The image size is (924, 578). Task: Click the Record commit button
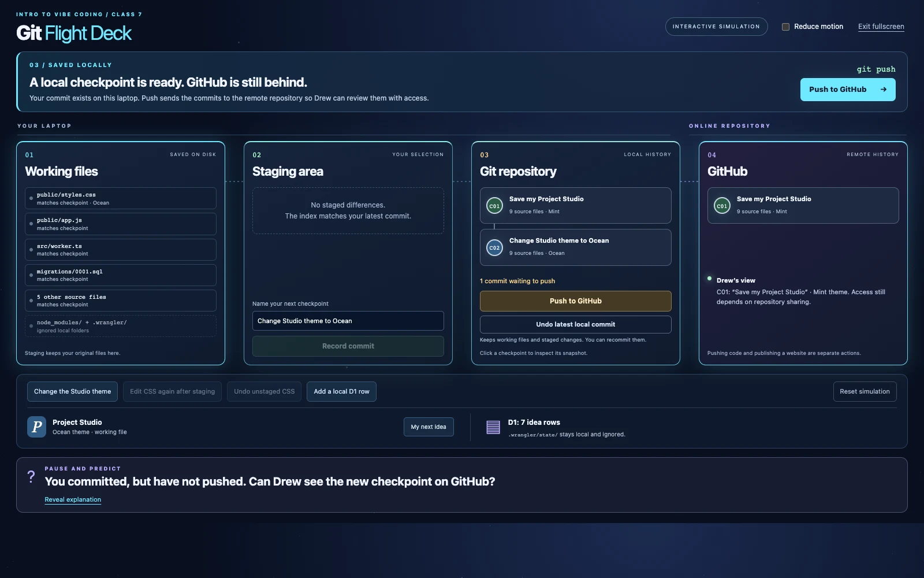(348, 346)
